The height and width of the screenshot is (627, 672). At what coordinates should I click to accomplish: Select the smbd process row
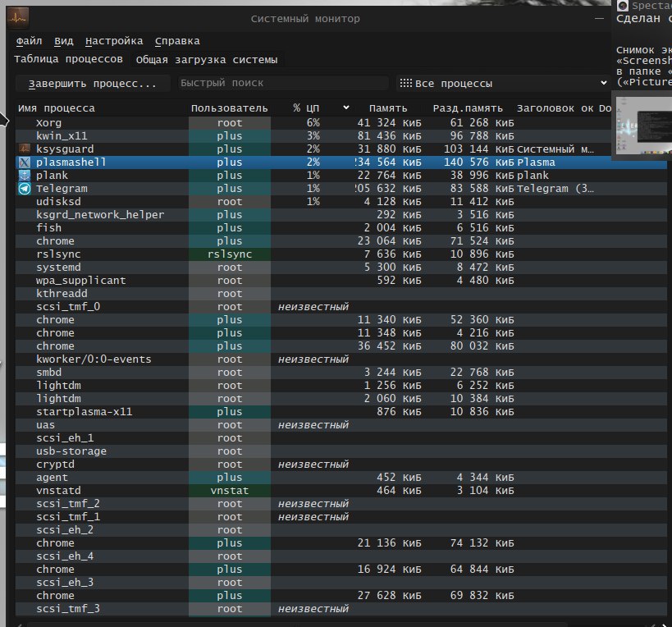[x=341, y=372]
